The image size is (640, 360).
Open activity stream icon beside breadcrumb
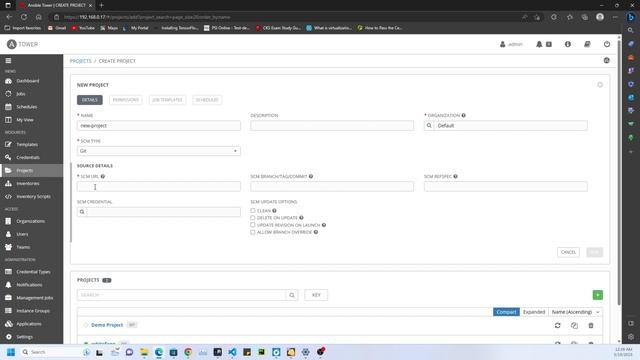(x=607, y=60)
